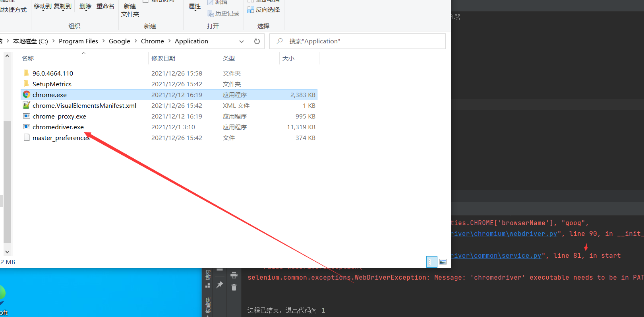
Task: Open the webdriver.py traceback link
Action: point(504,234)
